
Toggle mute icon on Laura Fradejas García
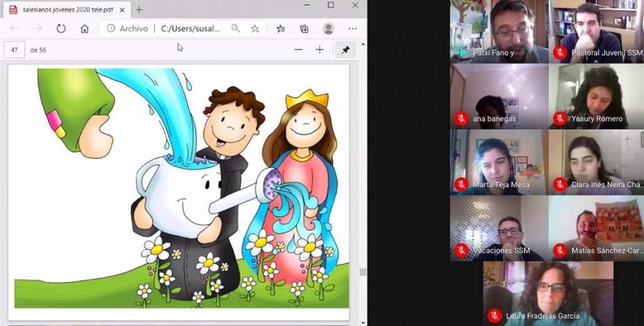(x=495, y=316)
